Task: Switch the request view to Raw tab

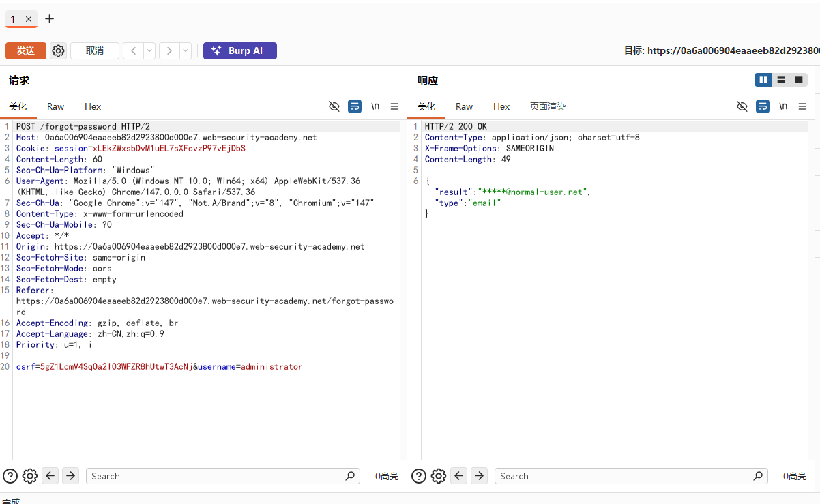Action: coord(56,106)
